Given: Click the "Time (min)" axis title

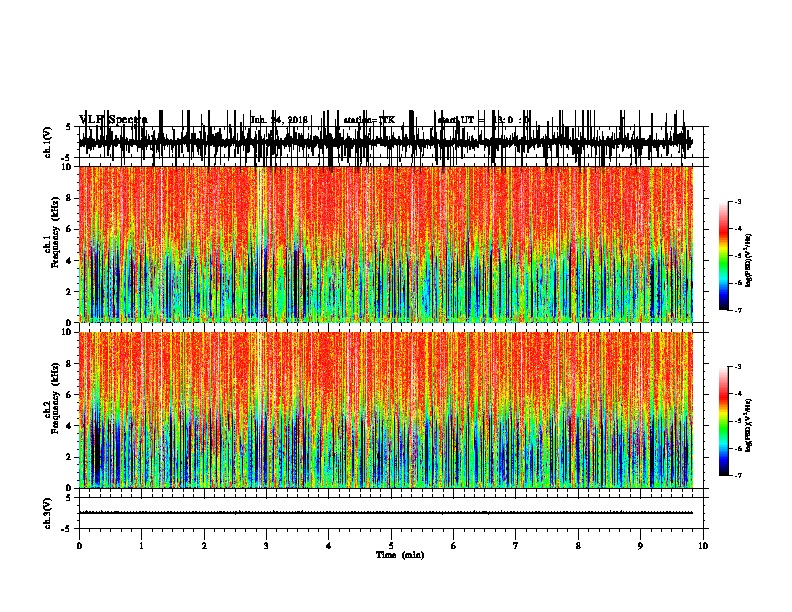Looking at the screenshot, I should pos(400,555).
